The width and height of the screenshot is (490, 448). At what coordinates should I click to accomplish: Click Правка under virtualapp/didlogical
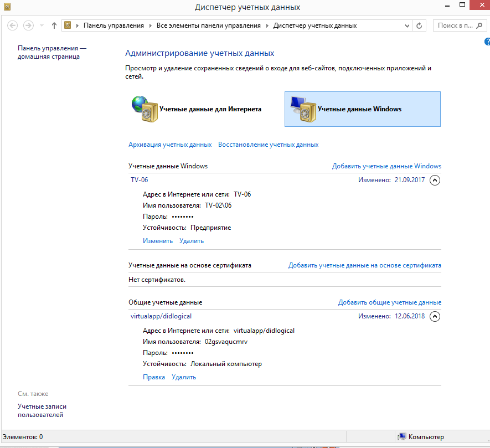pos(154,377)
